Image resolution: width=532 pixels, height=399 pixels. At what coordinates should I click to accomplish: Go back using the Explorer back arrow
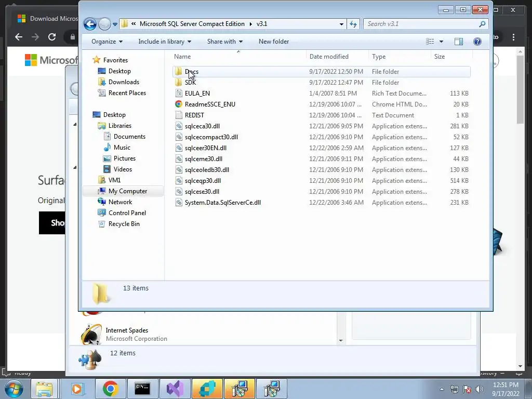(x=90, y=24)
